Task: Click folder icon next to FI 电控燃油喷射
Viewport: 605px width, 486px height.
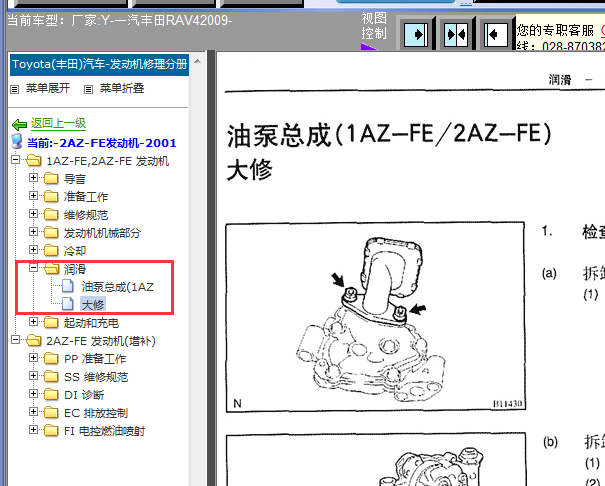Action: [51, 430]
